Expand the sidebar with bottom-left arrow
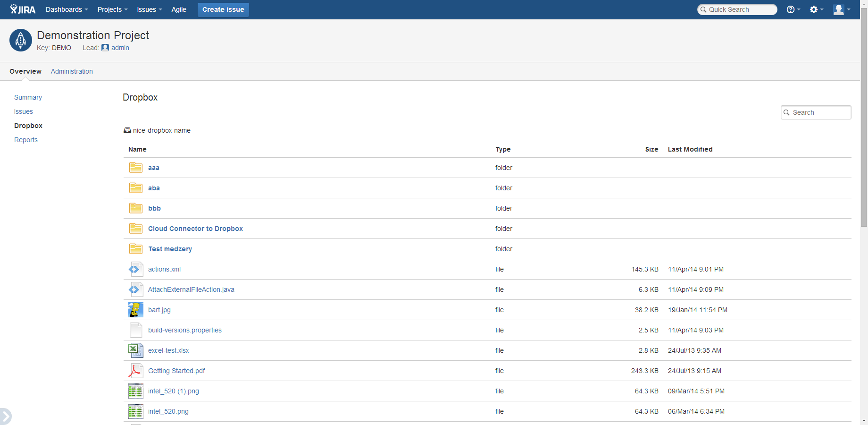Screen dimensions: 868x425 (5, 416)
